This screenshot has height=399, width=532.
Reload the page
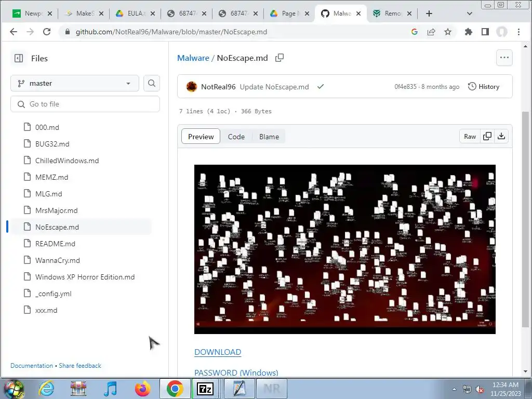tap(47, 32)
